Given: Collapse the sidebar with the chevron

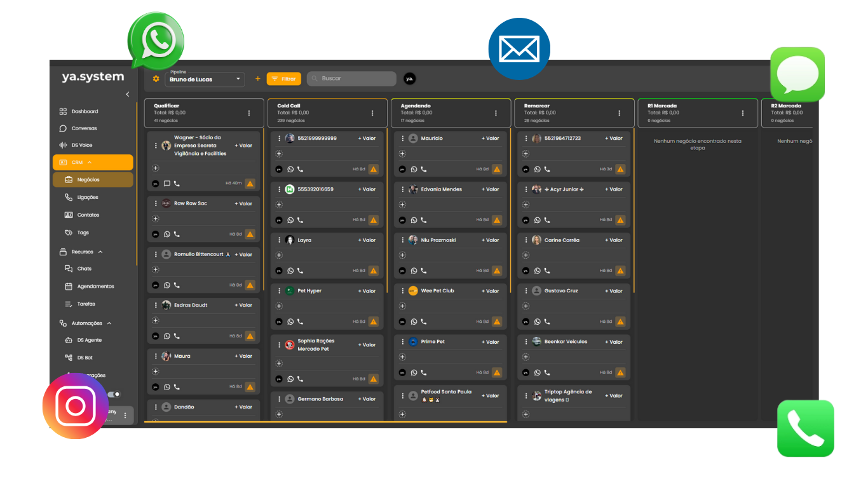Looking at the screenshot, I should 127,94.
